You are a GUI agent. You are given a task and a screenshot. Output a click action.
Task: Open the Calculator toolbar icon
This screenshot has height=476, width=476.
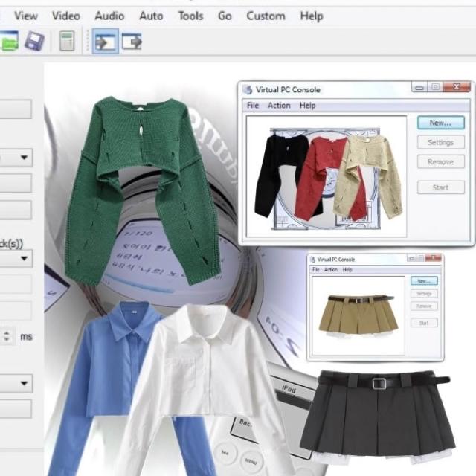pos(67,41)
